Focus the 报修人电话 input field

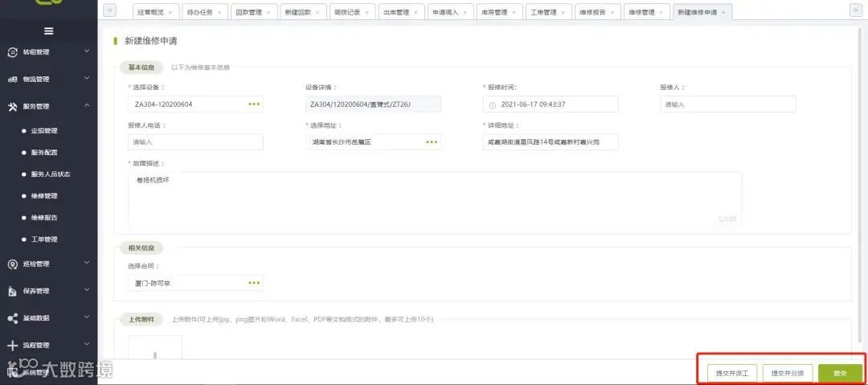point(195,141)
